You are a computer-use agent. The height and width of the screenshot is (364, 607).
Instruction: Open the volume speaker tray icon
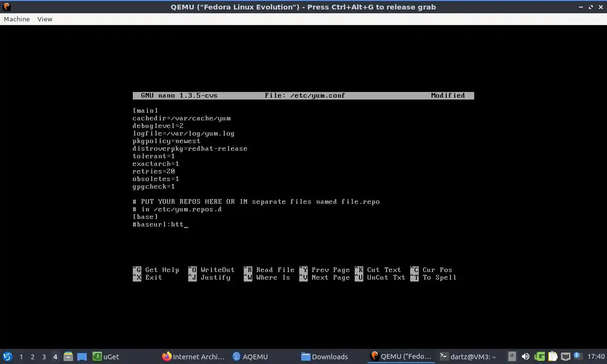(x=525, y=356)
